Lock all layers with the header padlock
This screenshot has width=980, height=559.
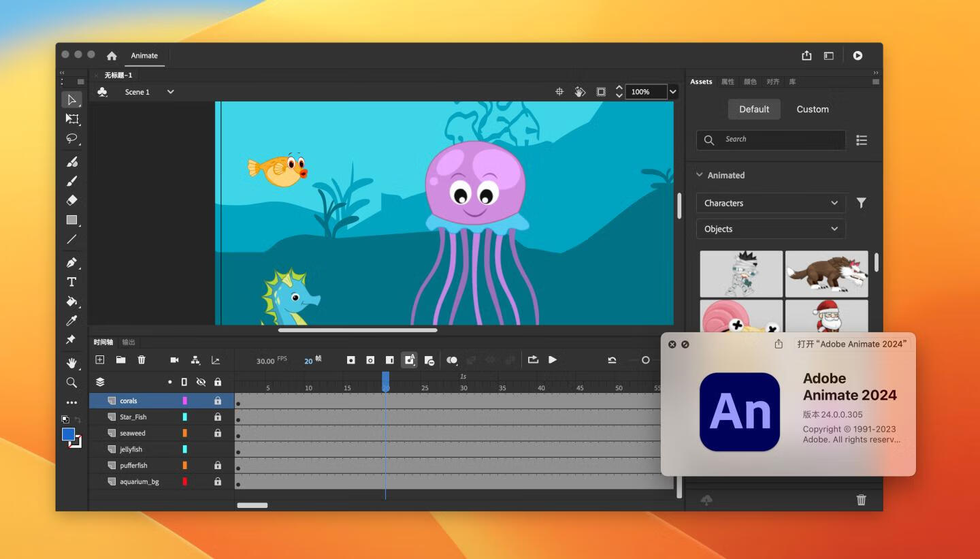point(218,382)
